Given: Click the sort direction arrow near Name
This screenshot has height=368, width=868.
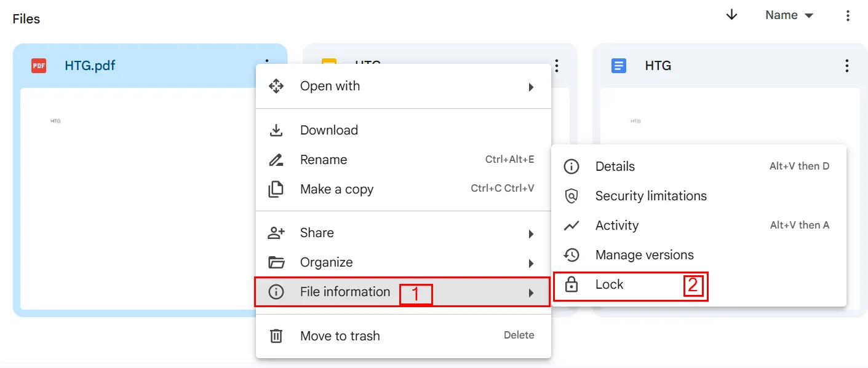Looking at the screenshot, I should 731,15.
